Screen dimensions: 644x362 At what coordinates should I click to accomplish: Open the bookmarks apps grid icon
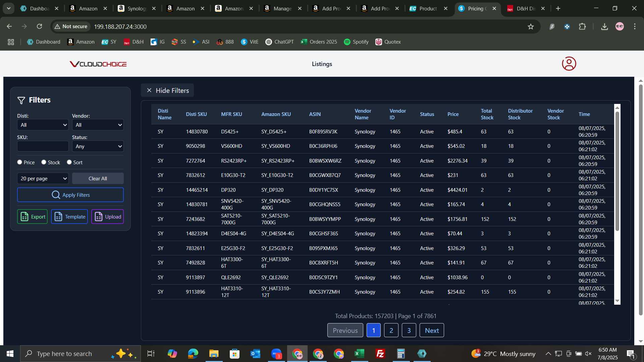click(x=11, y=42)
